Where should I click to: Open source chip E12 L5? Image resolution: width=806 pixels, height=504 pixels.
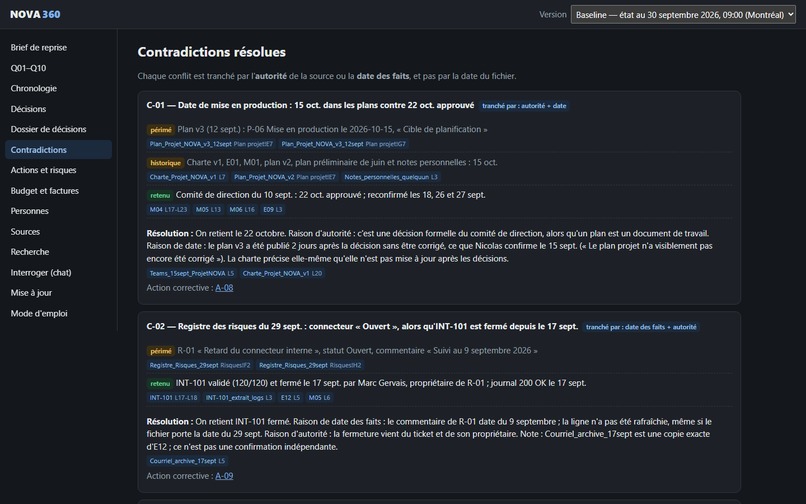point(290,398)
